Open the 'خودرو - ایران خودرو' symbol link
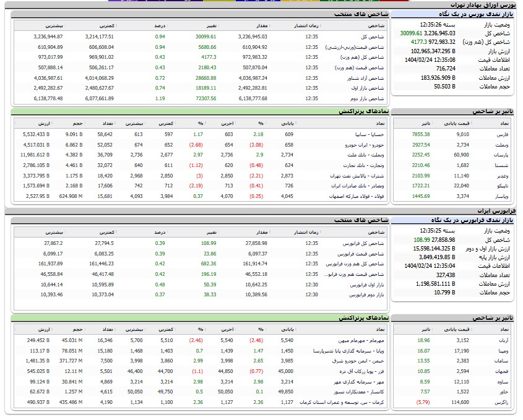This screenshot has width=523, height=420. pos(364,145)
